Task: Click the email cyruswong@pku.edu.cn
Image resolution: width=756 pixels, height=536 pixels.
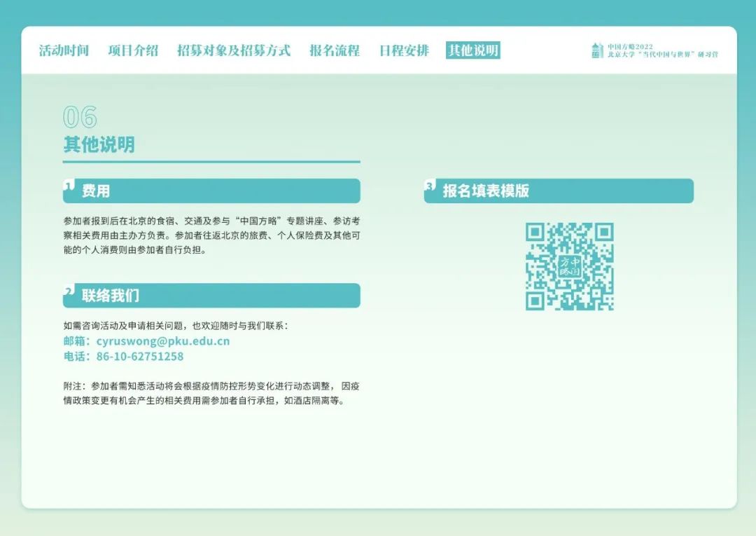Action: pos(162,341)
